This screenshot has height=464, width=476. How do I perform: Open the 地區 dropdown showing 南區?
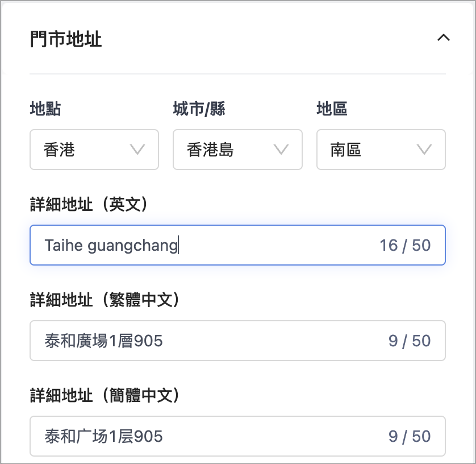381,150
